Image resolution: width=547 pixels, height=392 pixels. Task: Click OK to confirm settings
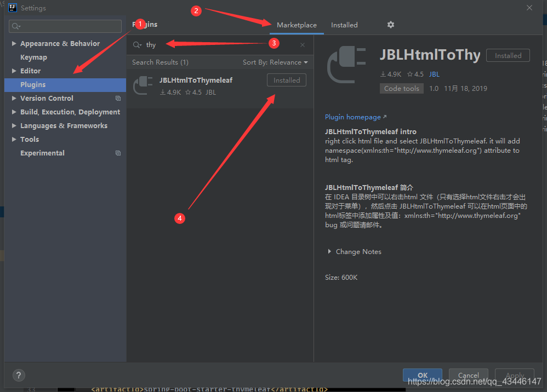(x=423, y=375)
